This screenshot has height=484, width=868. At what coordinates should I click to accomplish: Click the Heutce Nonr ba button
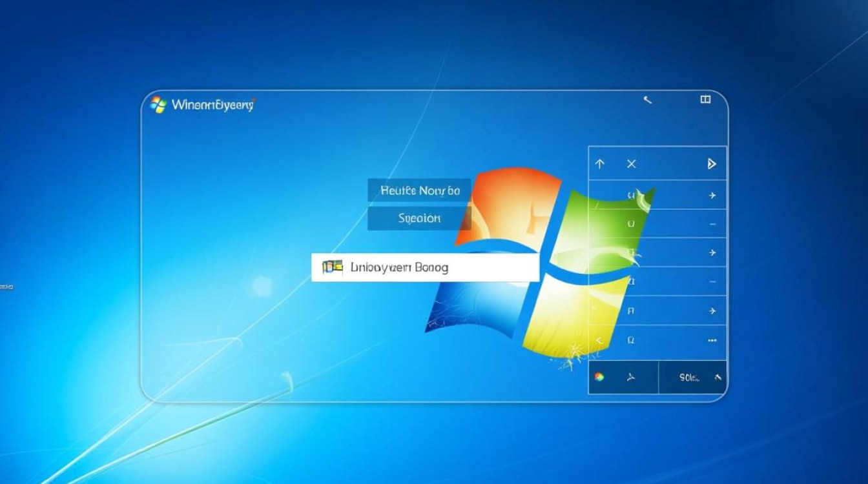pos(420,190)
